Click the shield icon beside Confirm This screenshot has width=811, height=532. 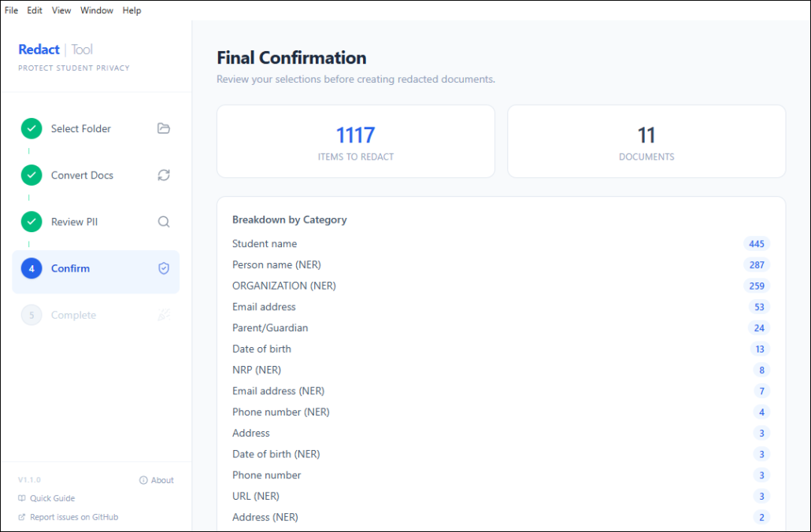(x=164, y=268)
